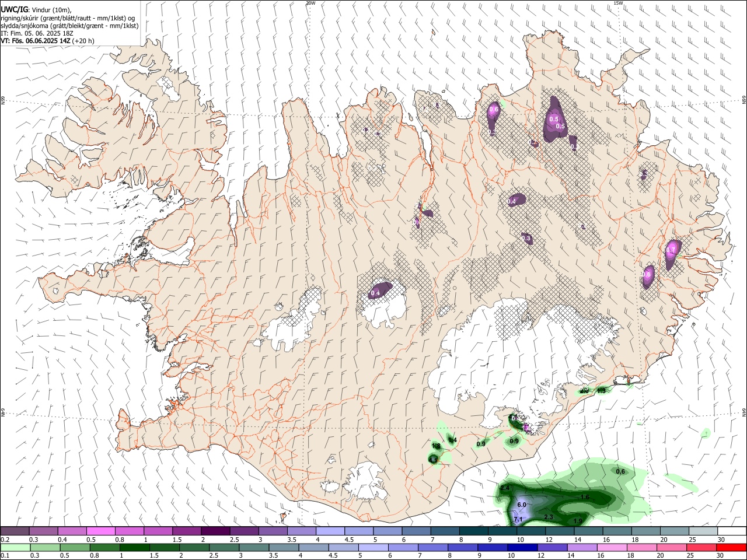The image size is (747, 560).
Task: Click the '1.3' rainfall value on southeast coast
Action: [x=601, y=391]
